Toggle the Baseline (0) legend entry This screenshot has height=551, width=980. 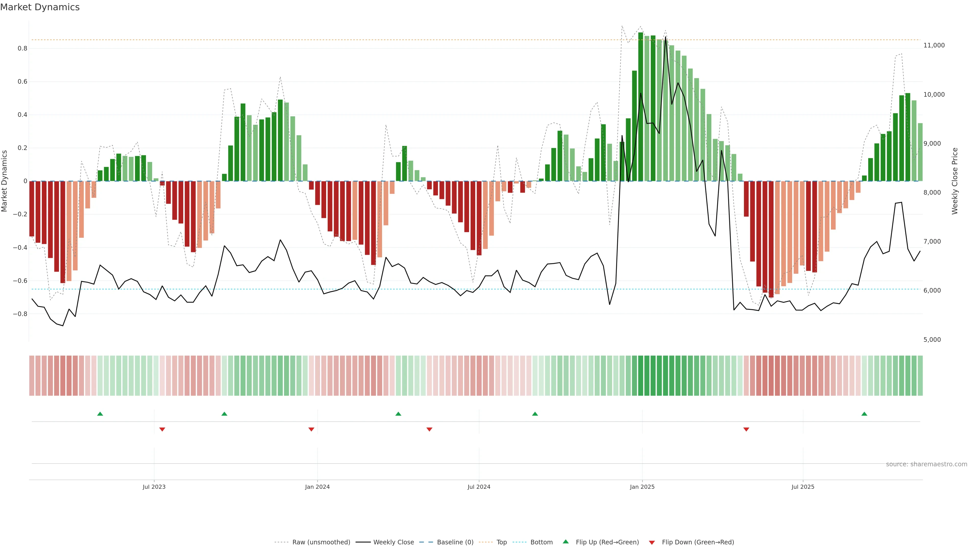tap(455, 542)
